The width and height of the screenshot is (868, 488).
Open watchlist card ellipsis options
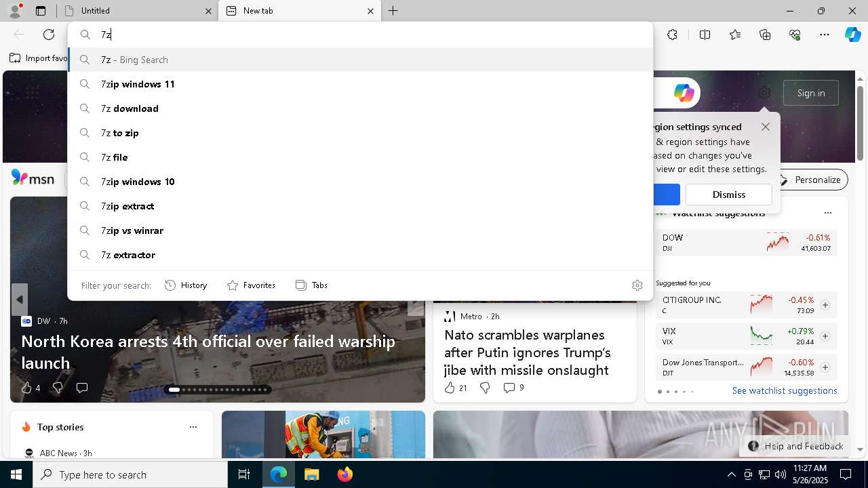[827, 213]
